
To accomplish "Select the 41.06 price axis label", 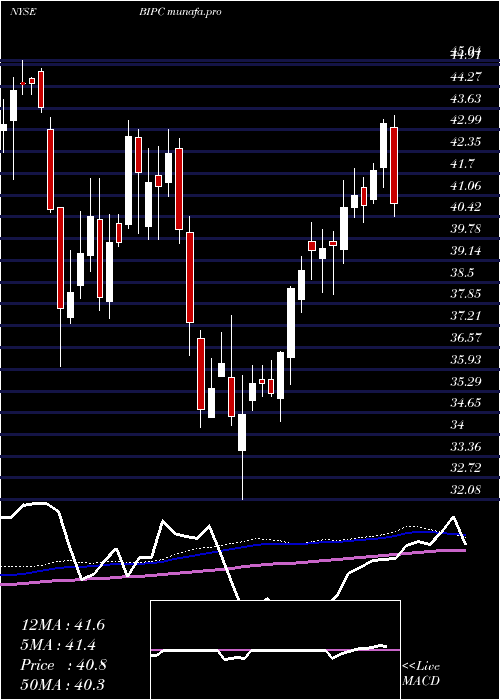I will [x=467, y=186].
